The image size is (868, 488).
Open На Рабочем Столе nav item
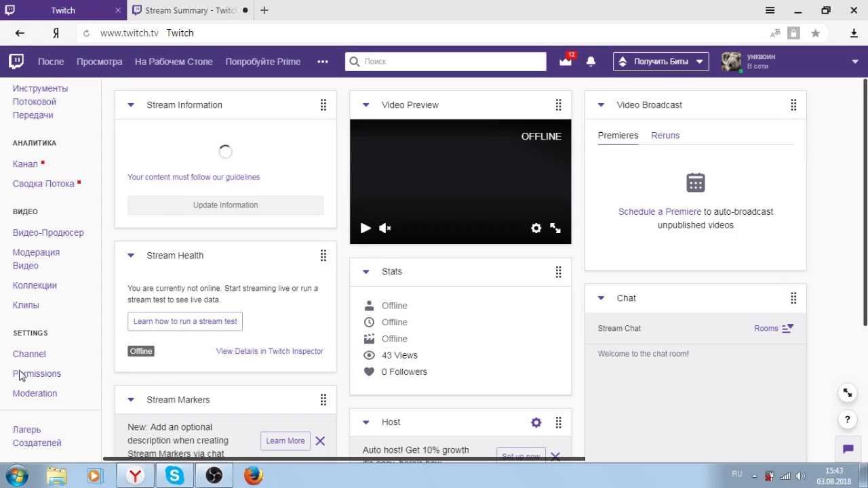(x=174, y=62)
